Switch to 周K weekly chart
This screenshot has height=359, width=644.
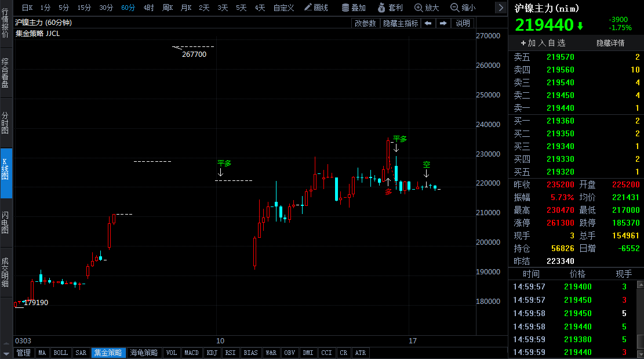(168, 8)
